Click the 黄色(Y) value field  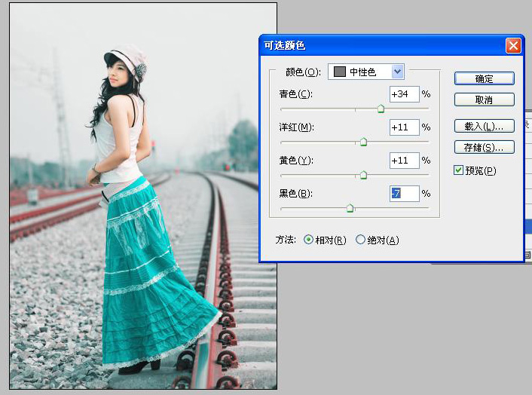coord(404,160)
